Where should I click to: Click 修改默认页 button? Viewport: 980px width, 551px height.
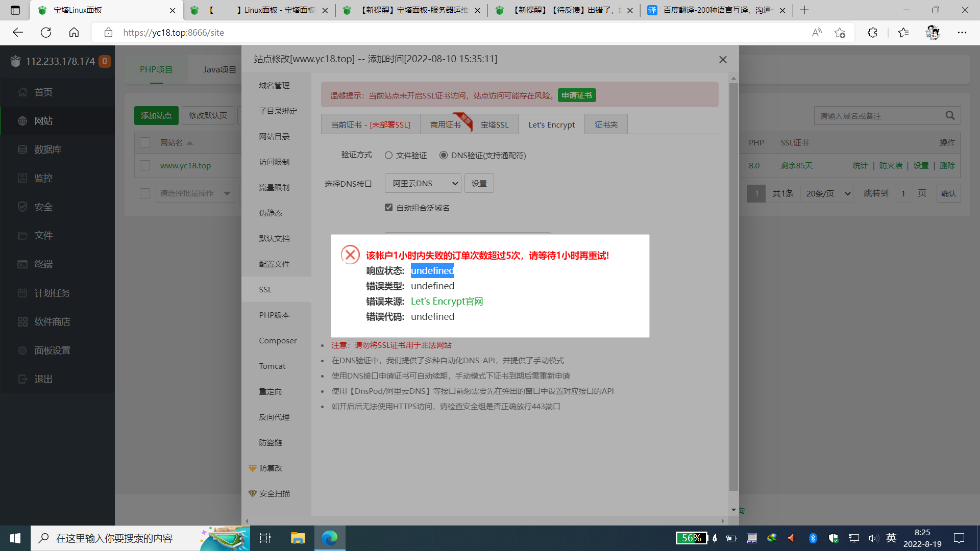tap(208, 116)
